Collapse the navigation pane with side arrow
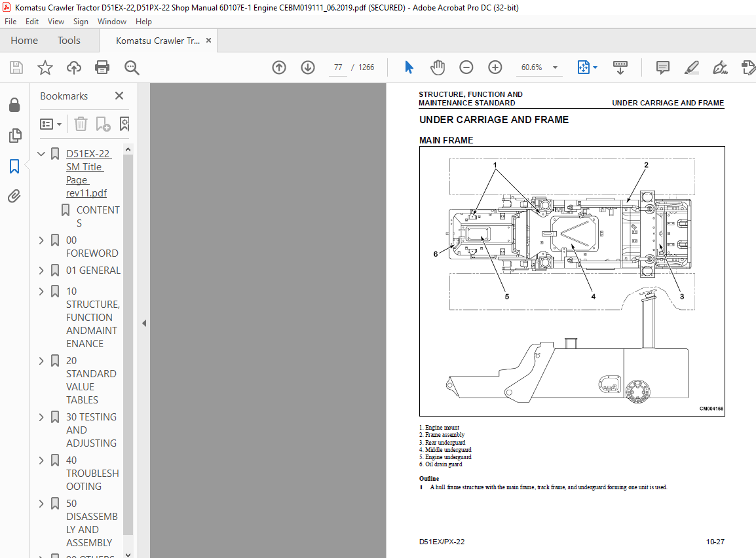The image size is (756, 558). [144, 324]
